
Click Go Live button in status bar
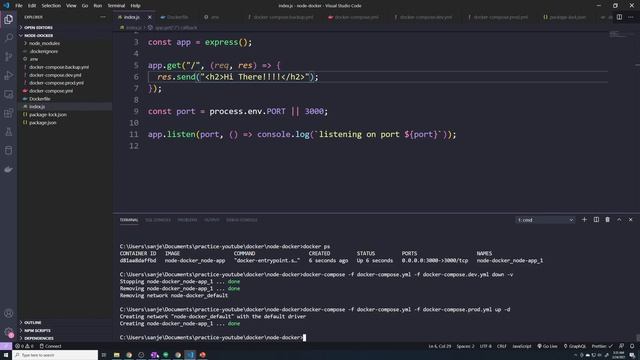(547, 346)
